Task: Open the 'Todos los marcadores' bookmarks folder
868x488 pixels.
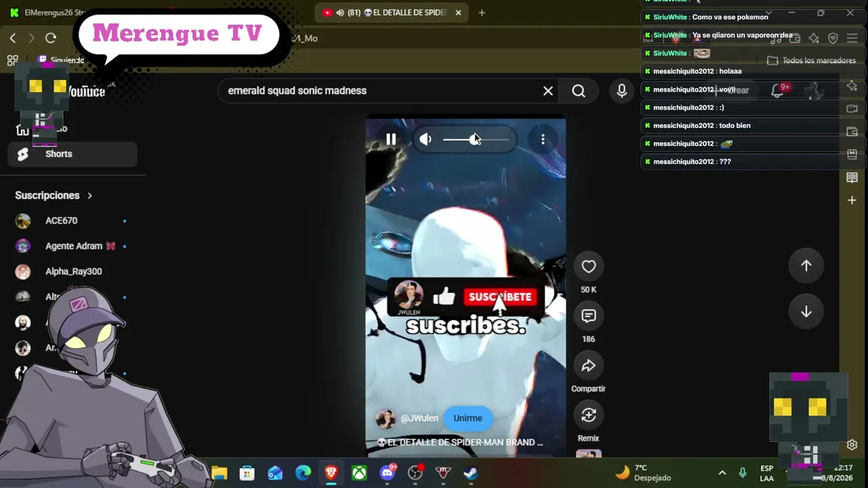Action: tap(812, 60)
